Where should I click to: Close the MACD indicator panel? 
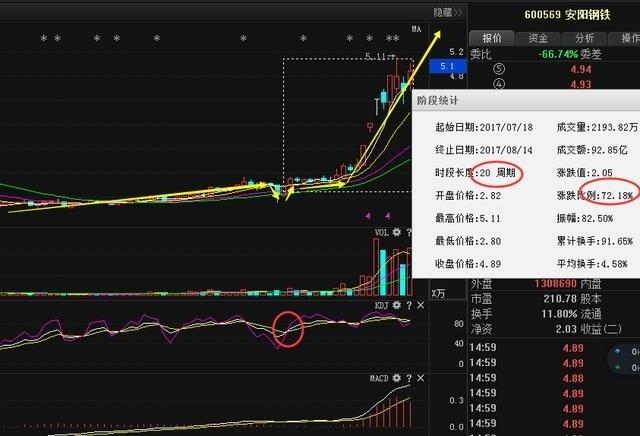click(421, 378)
